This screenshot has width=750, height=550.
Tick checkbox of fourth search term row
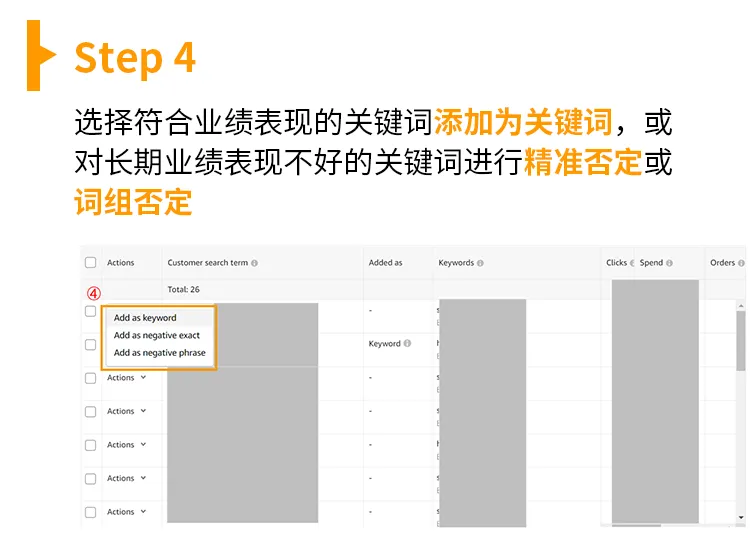coord(90,412)
